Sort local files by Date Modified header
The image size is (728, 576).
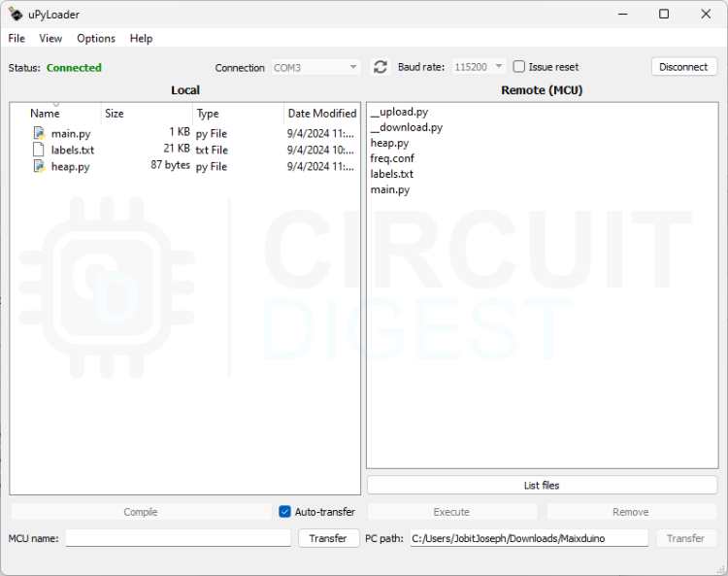click(x=321, y=114)
